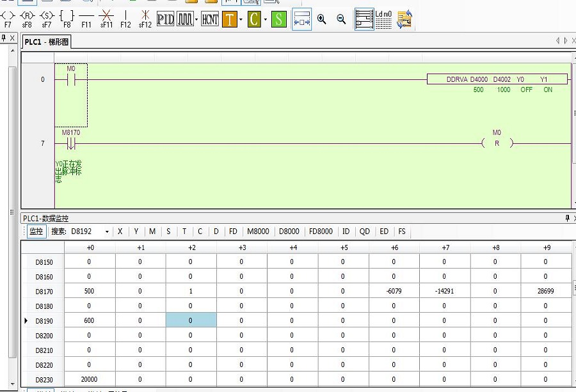Click the zoom in magnifier

(321, 19)
